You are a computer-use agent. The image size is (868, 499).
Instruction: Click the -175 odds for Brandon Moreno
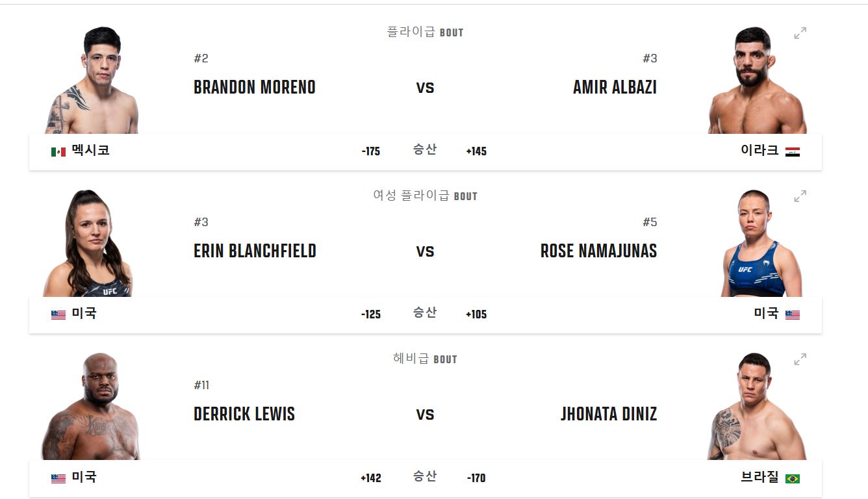[372, 149]
